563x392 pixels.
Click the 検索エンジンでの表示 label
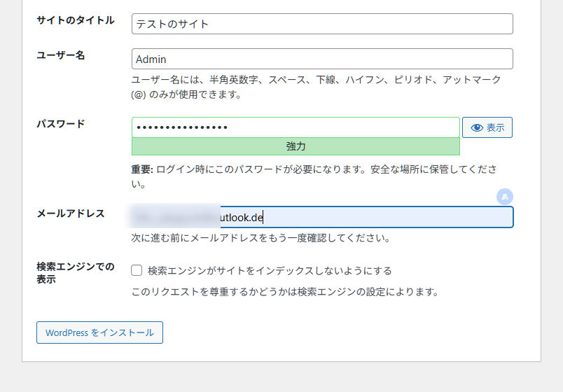point(75,273)
